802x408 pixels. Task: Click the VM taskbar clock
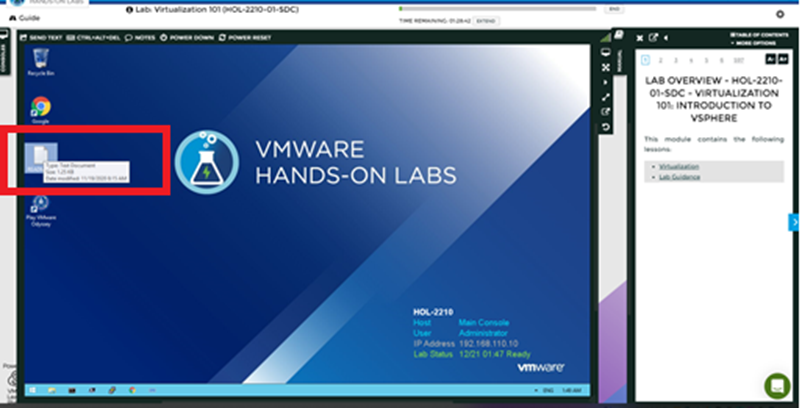point(572,391)
